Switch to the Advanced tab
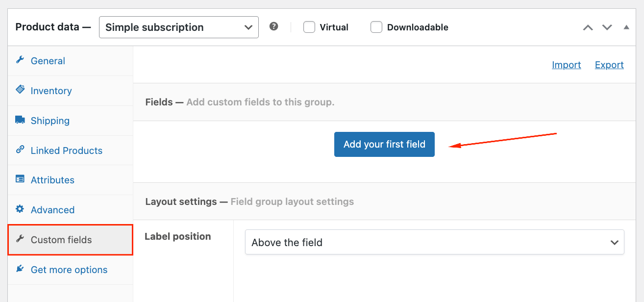644x302 pixels. (x=71, y=210)
